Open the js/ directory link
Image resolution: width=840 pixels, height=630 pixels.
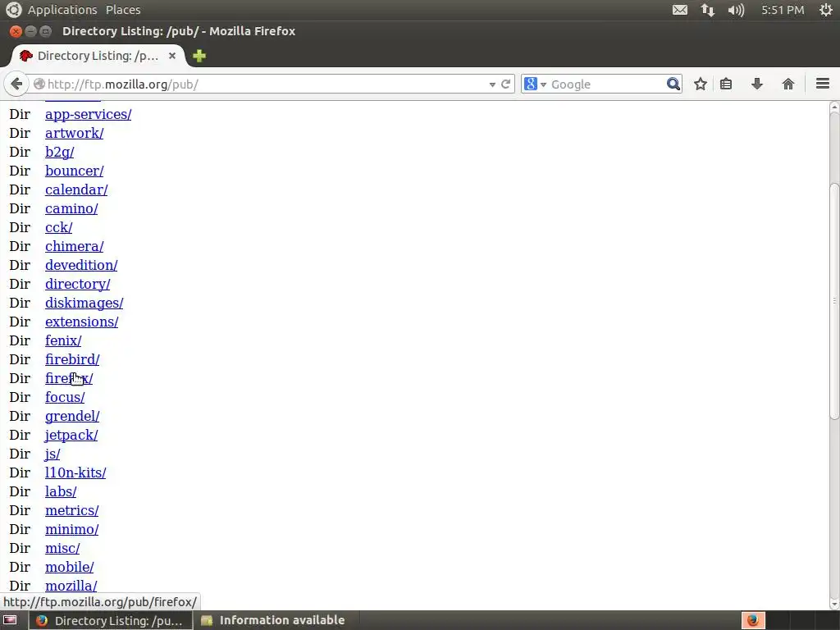(52, 454)
